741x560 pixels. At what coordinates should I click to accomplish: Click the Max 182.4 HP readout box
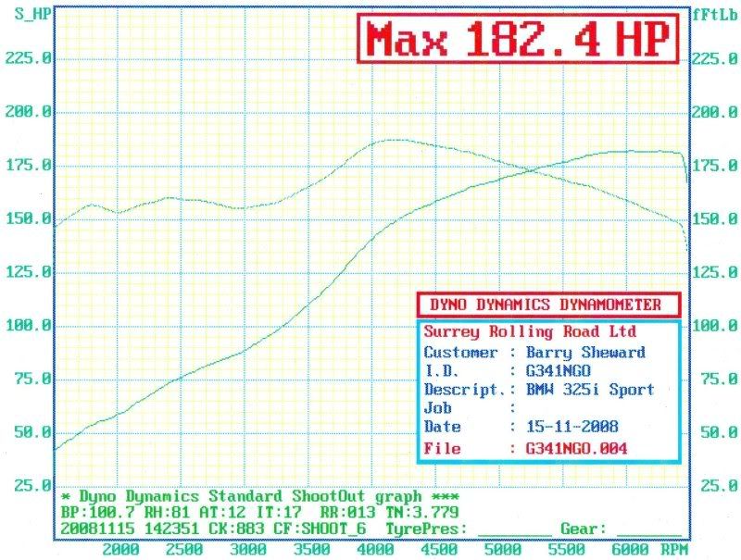pos(520,40)
